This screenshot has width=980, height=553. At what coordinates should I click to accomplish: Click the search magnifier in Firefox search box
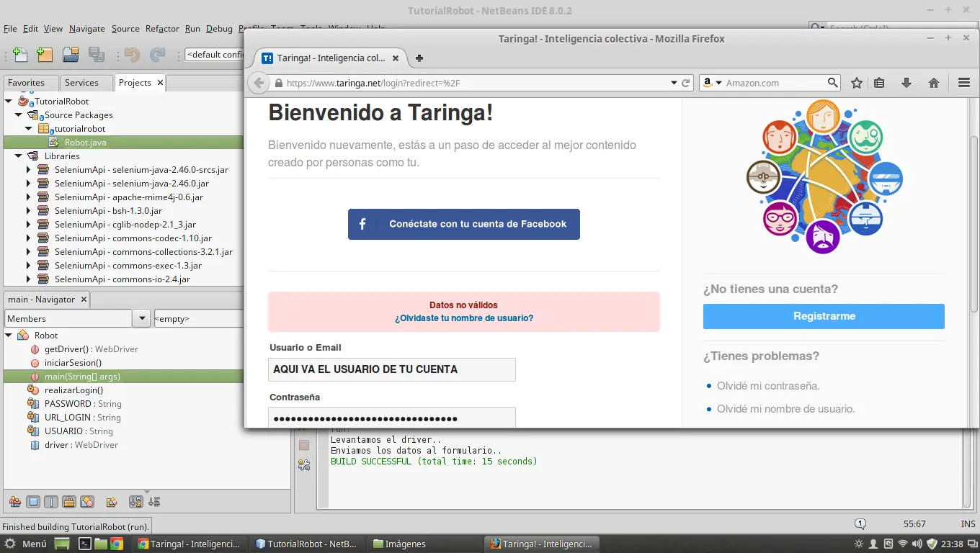coord(832,83)
